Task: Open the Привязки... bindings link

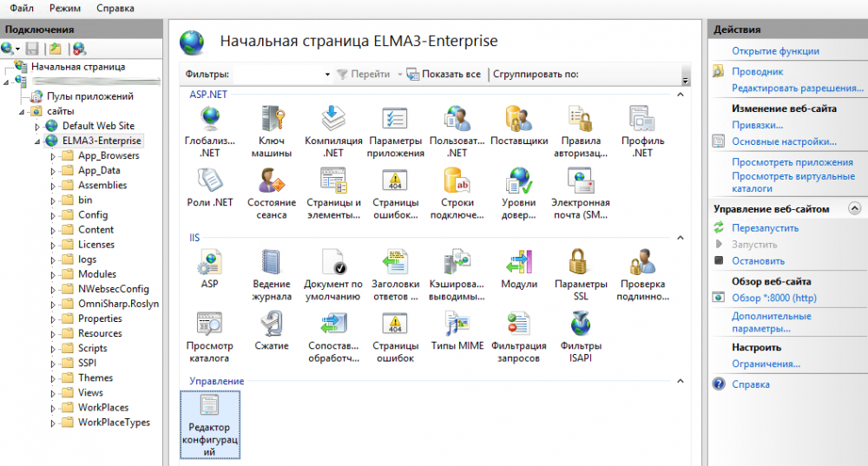Action: (757, 125)
